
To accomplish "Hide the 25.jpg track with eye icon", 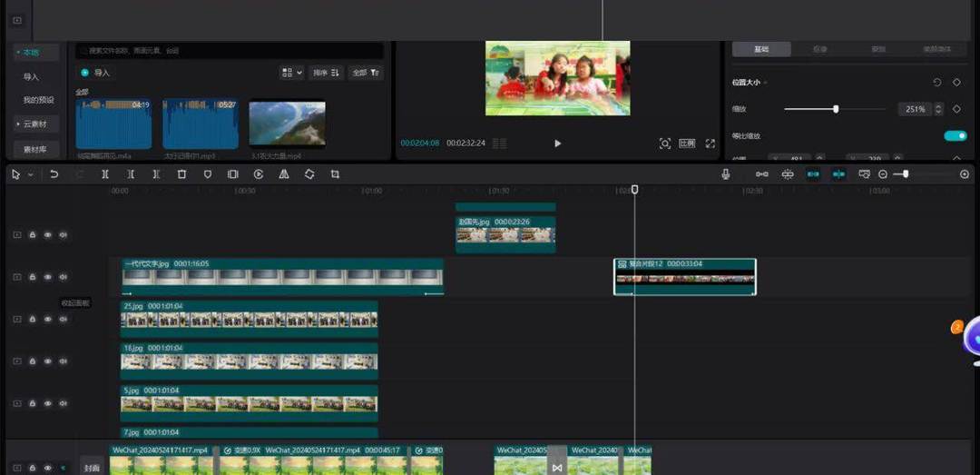I will (48, 319).
